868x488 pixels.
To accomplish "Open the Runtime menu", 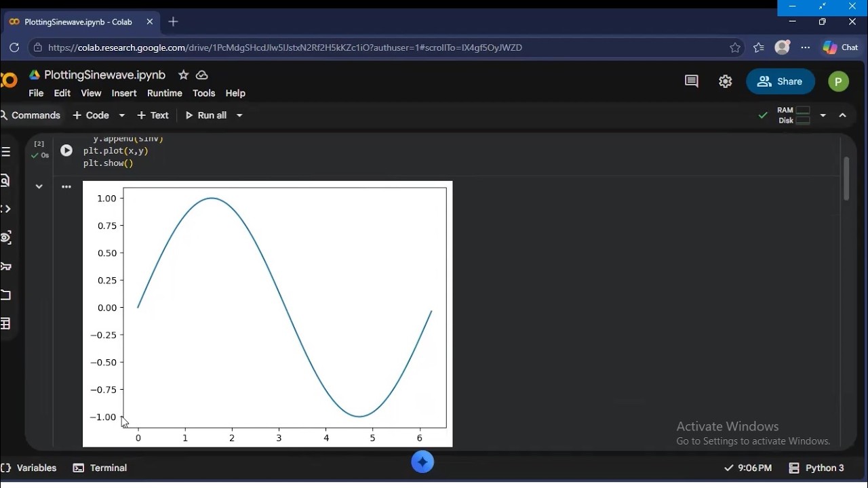I will point(165,93).
